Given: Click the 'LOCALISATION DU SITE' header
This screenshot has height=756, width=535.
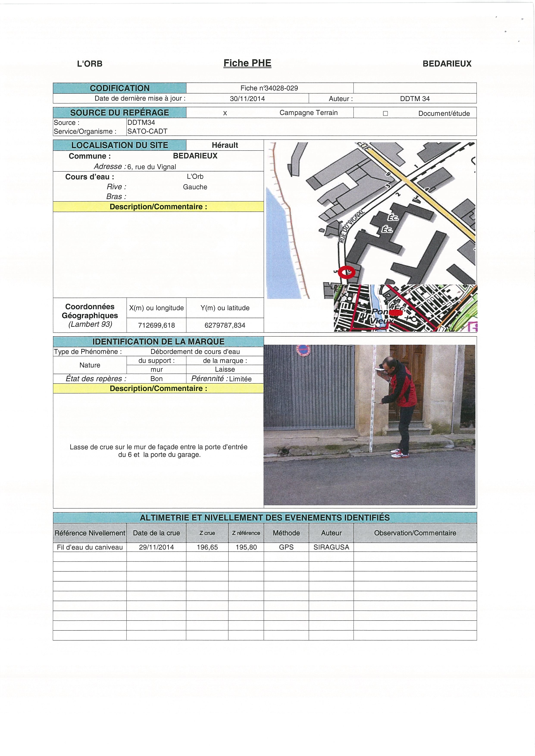Looking at the screenshot, I should pos(120,145).
